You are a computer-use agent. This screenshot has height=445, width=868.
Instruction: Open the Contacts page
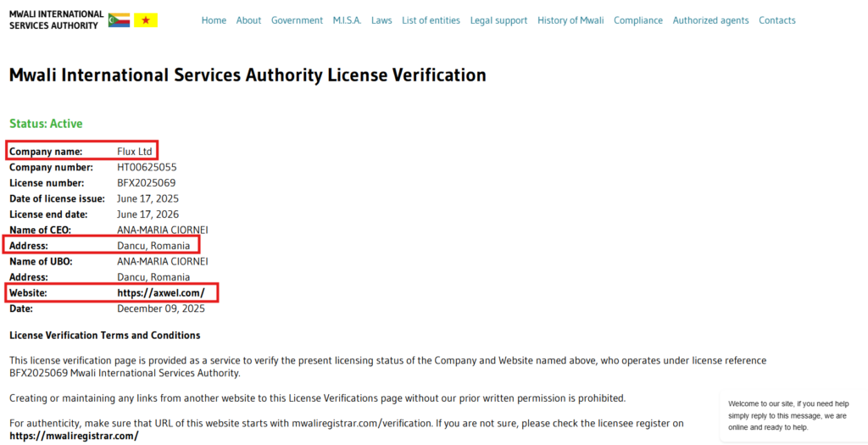tap(777, 20)
